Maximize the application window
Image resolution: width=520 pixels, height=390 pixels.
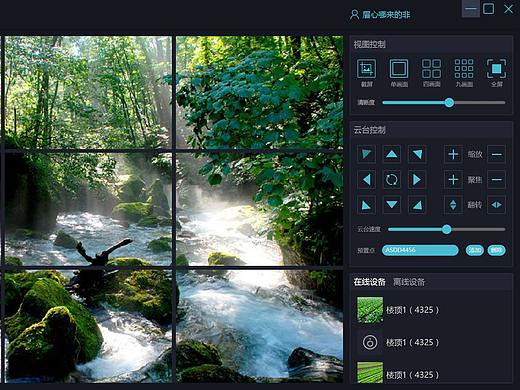489,9
